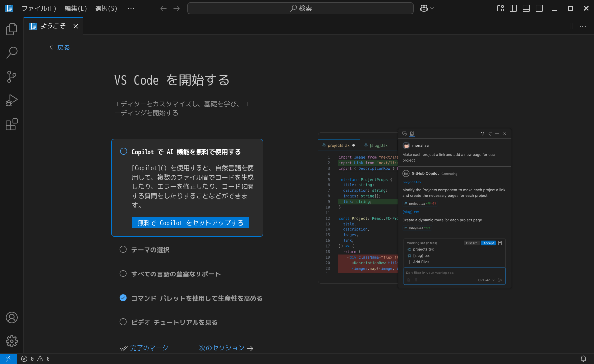Click the notifications bell in status bar
This screenshot has height=364, width=594.
click(583, 359)
